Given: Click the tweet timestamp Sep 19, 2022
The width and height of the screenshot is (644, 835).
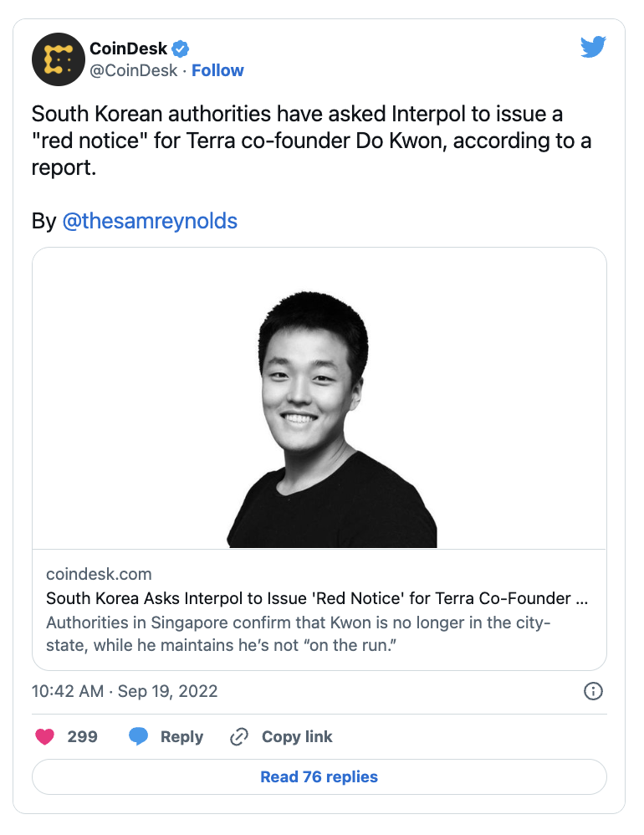Looking at the screenshot, I should click(125, 691).
